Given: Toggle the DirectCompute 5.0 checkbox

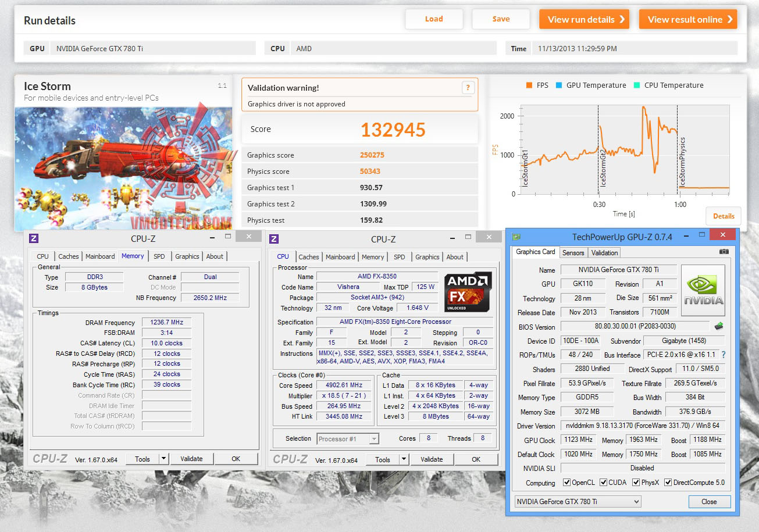Looking at the screenshot, I should (x=668, y=483).
